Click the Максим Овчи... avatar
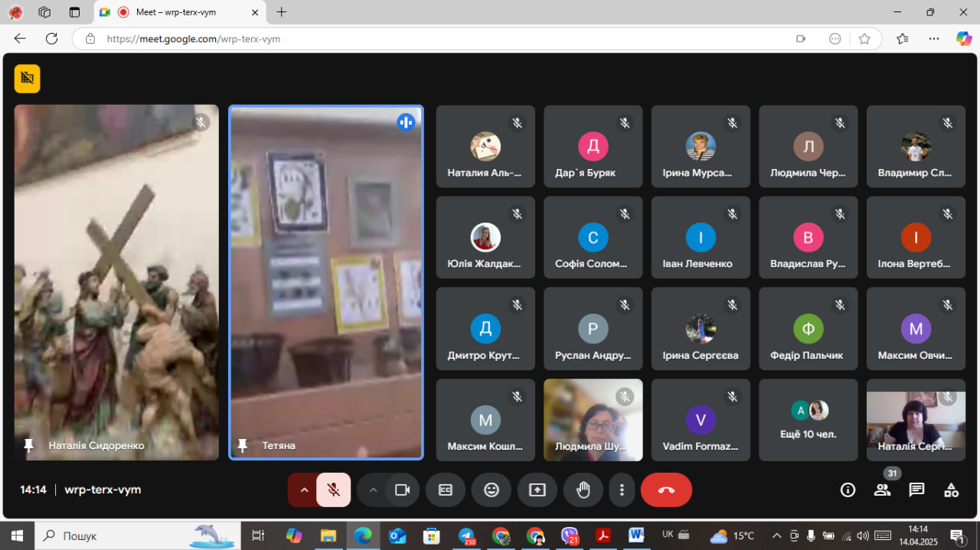Viewport: 980px width, 550px height. tap(916, 329)
